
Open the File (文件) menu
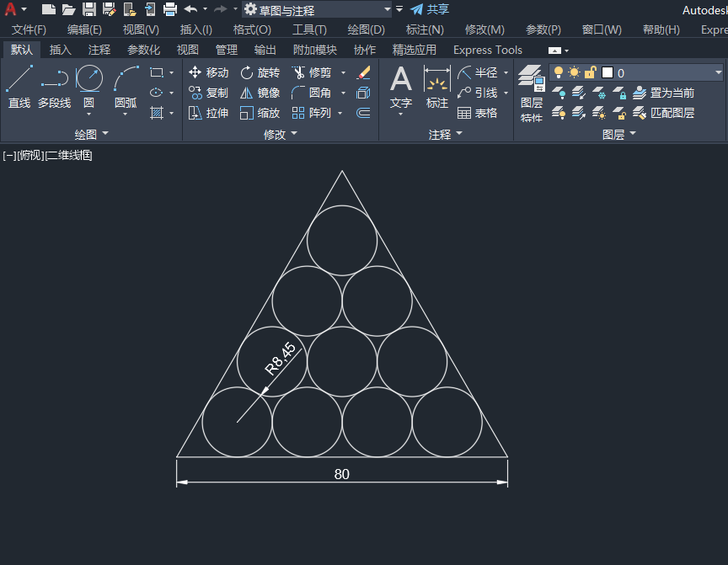pyautogui.click(x=29, y=29)
